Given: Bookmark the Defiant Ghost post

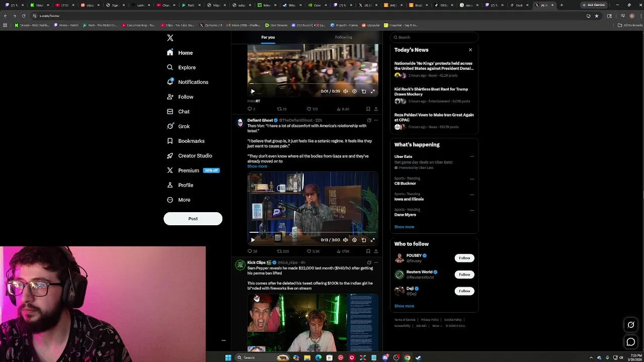Looking at the screenshot, I should 368,251.
